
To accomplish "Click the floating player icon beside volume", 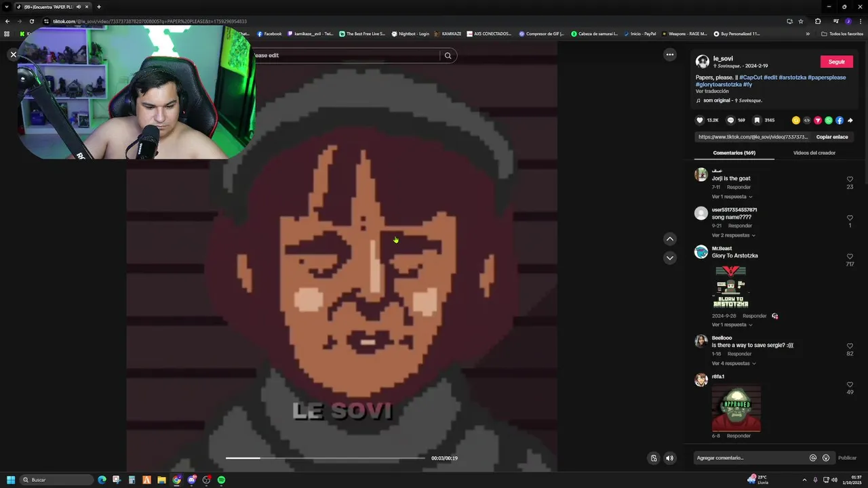I will 654,458.
